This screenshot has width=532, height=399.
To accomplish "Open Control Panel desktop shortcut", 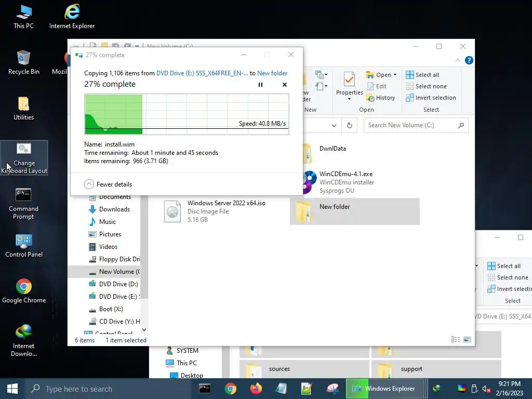I will pos(24,246).
